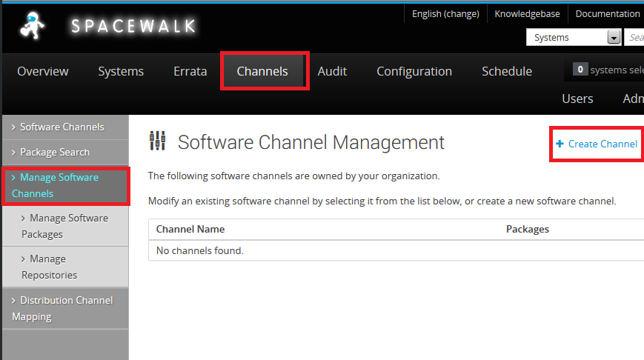Open the Documentation link
The image size is (644, 360).
click(608, 14)
